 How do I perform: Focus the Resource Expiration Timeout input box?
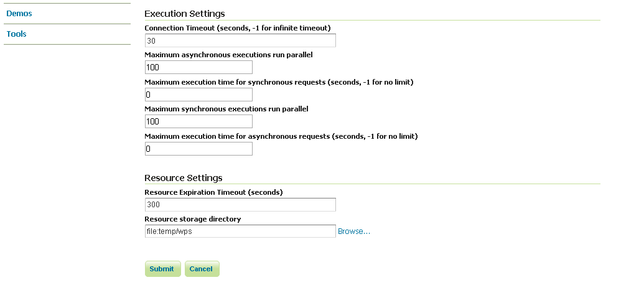240,205
